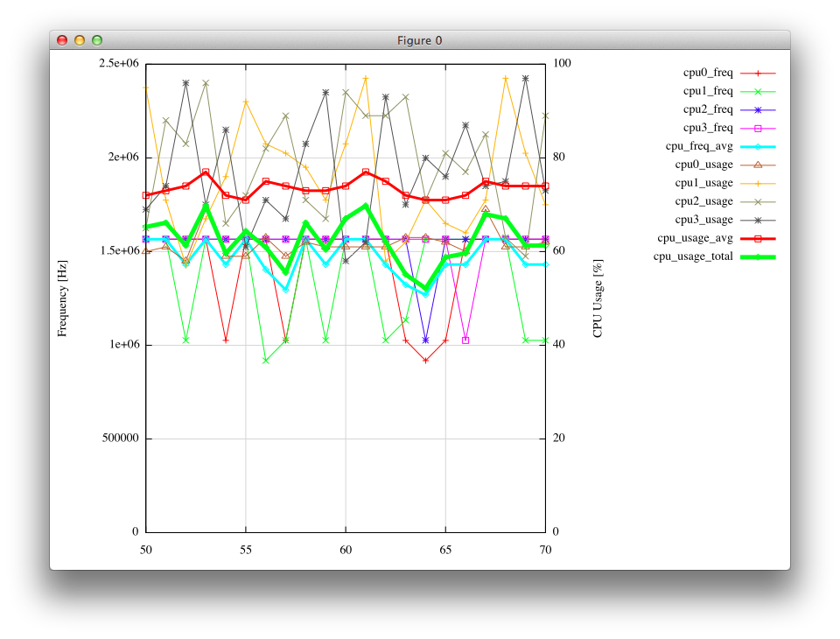Click the 65 x-axis tick label
840x639 pixels.
pyautogui.click(x=445, y=550)
